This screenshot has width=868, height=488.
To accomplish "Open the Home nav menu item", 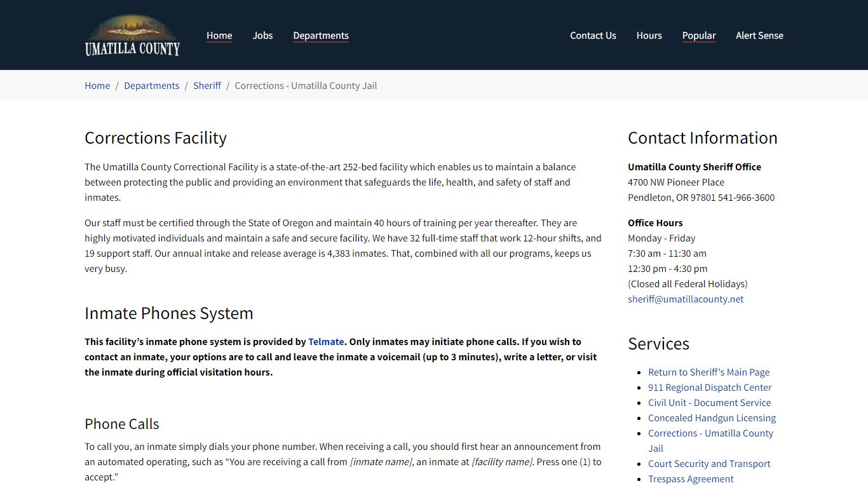I will coord(219,36).
